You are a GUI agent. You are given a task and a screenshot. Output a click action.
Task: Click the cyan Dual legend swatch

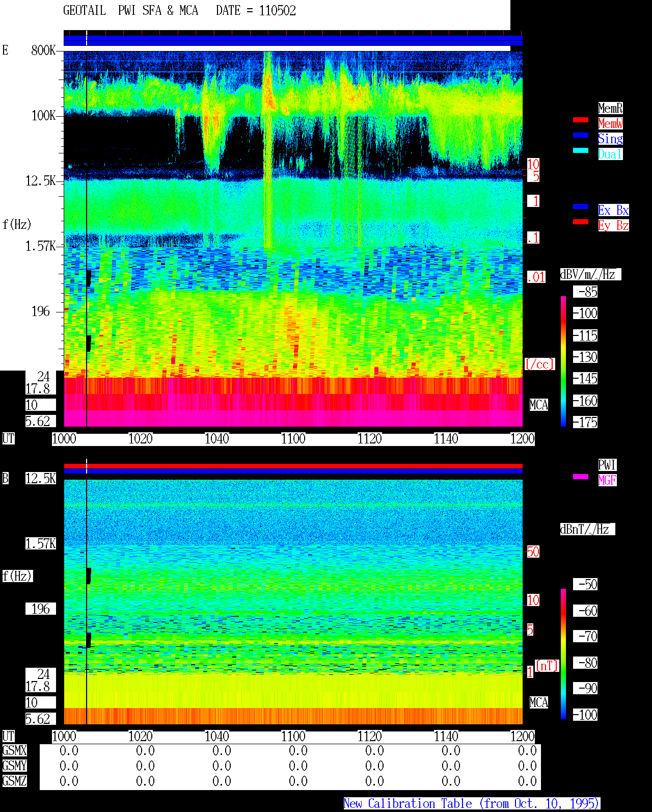(x=581, y=150)
